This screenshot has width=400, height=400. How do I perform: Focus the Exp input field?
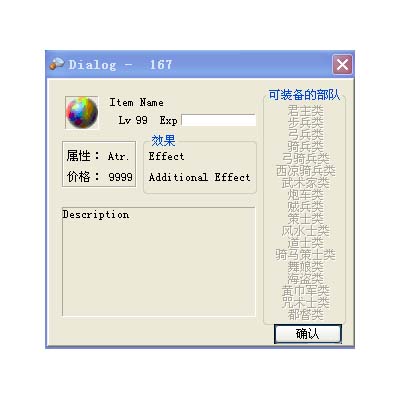219,120
